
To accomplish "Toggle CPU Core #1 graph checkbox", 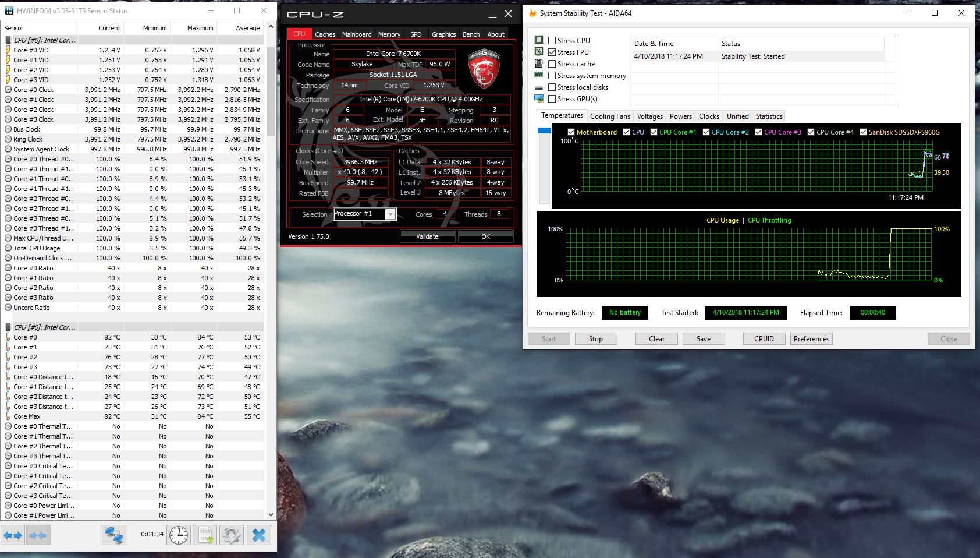I will 654,132.
